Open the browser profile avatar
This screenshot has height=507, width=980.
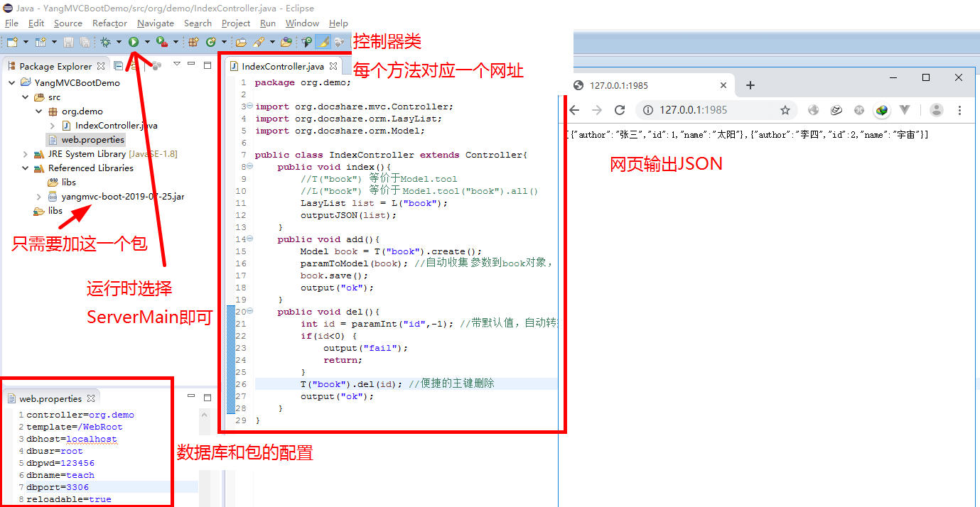pos(937,110)
